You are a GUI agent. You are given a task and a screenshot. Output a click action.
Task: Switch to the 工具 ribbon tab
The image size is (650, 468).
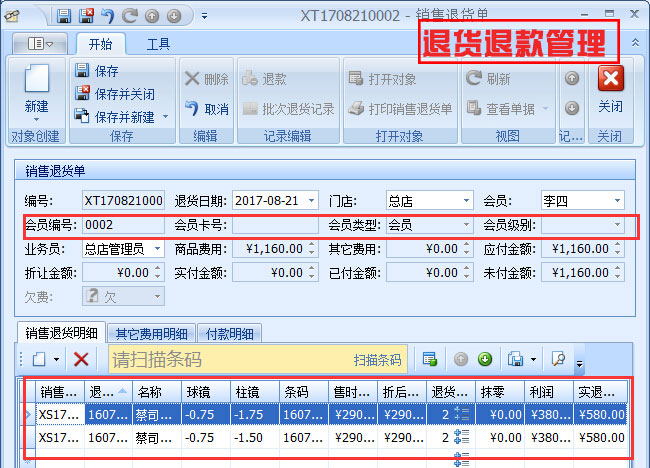tap(158, 44)
